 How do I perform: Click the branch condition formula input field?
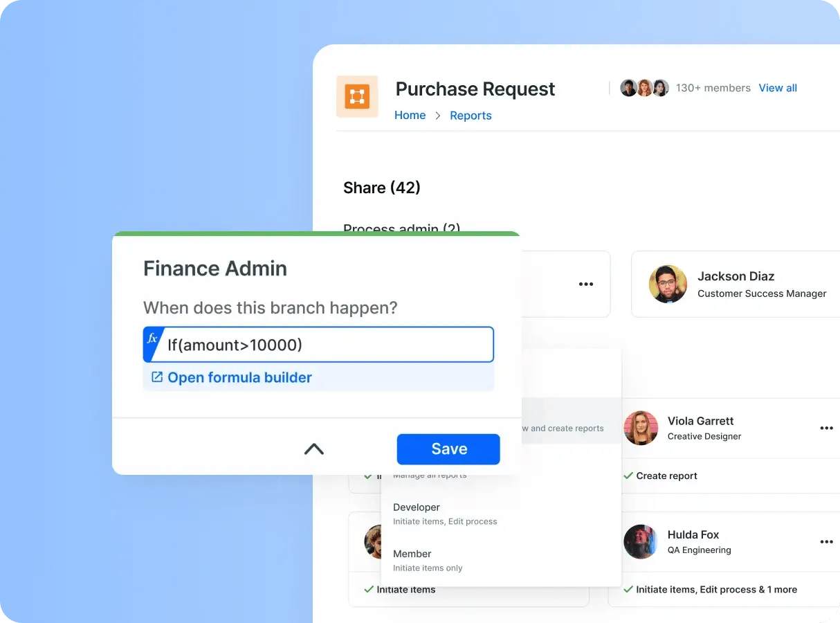[x=325, y=345]
